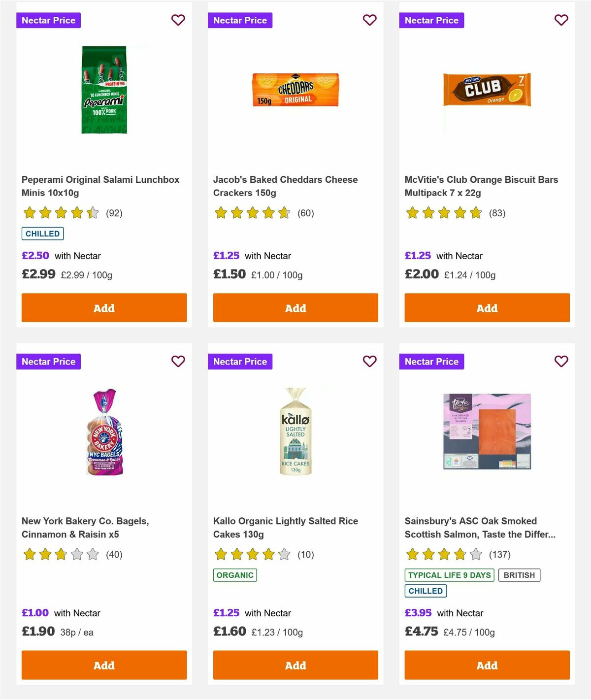Screen dimensions: 591x700
Task: Click the star rating on Jacob's Cheddars
Action: pos(251,213)
